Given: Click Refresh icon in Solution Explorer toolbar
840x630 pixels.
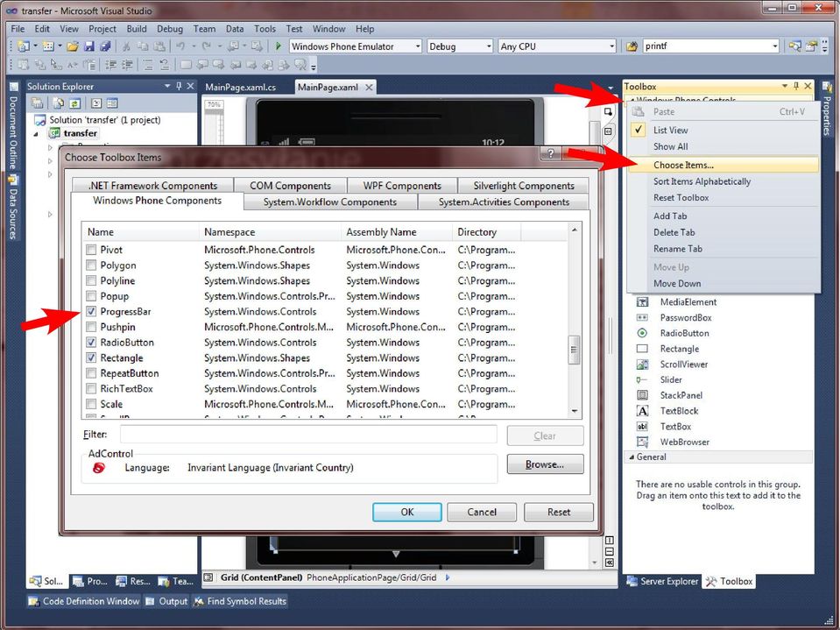Looking at the screenshot, I should [75, 103].
